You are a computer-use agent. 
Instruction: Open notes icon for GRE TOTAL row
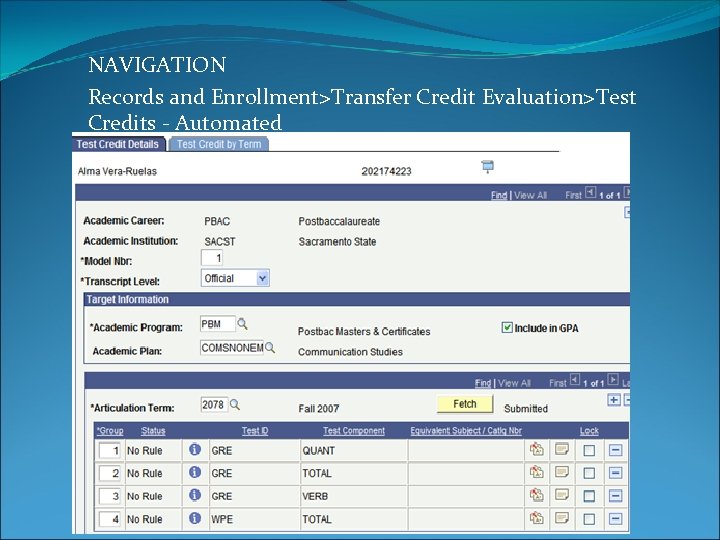coord(562,472)
